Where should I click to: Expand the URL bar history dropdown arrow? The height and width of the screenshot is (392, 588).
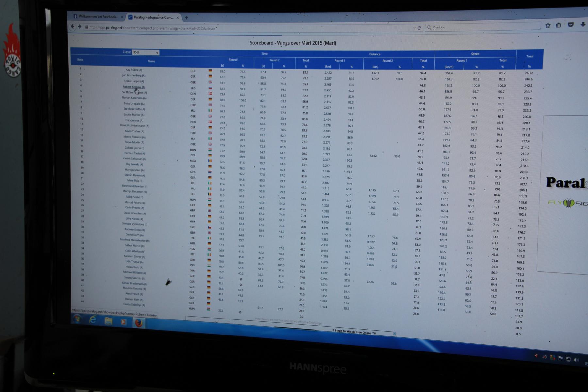point(414,28)
